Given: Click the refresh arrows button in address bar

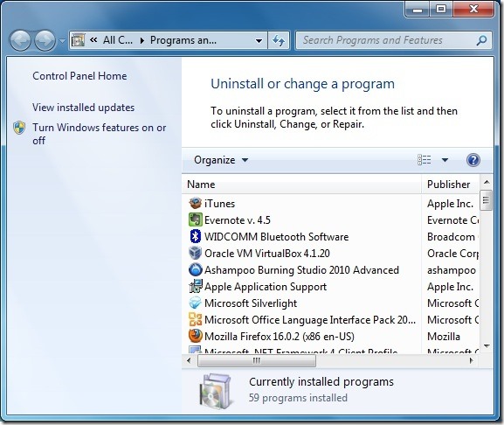Looking at the screenshot, I should (x=279, y=40).
